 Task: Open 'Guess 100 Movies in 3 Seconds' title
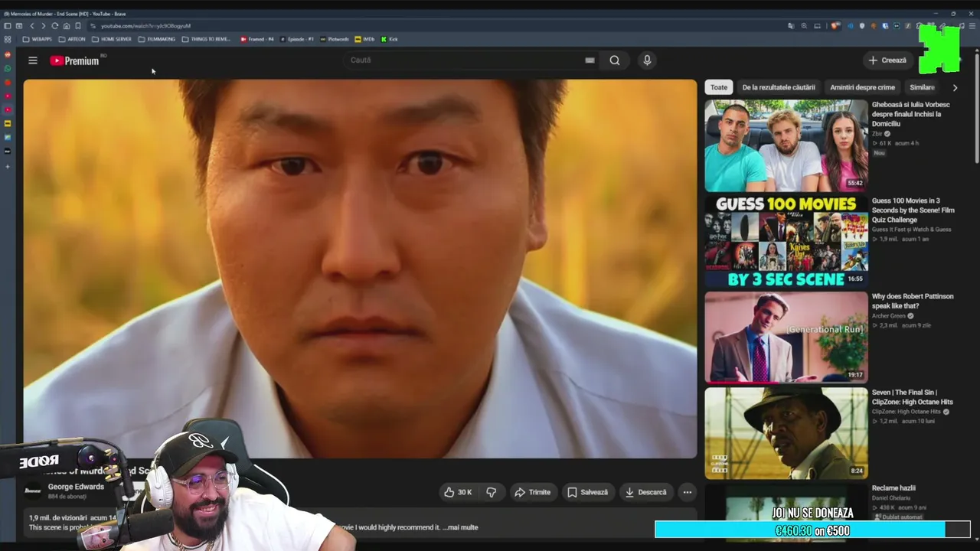click(913, 210)
